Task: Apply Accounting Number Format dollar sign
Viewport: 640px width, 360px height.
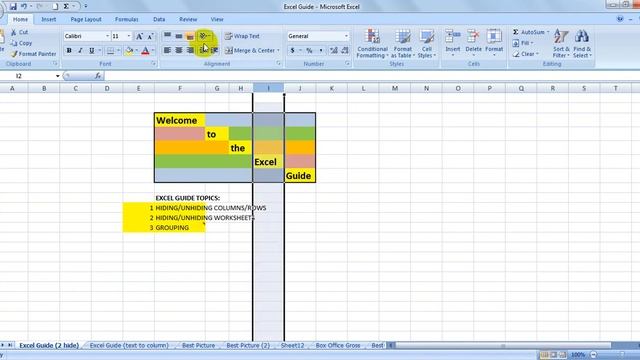Action: (292, 51)
